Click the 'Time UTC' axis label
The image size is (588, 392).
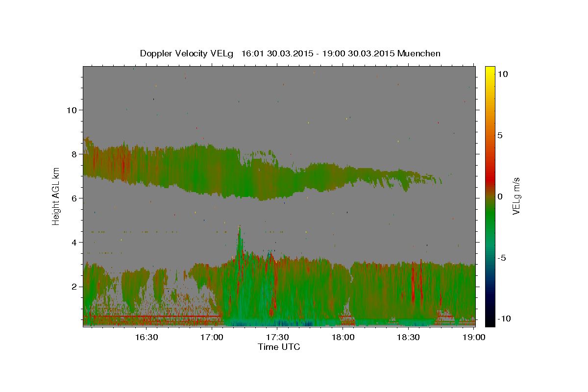pyautogui.click(x=279, y=347)
